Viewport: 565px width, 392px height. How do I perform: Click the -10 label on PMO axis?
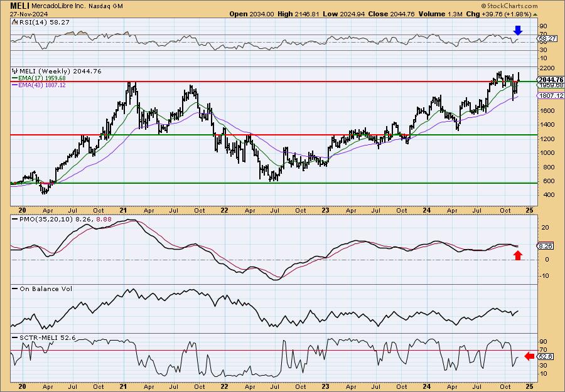point(544,276)
